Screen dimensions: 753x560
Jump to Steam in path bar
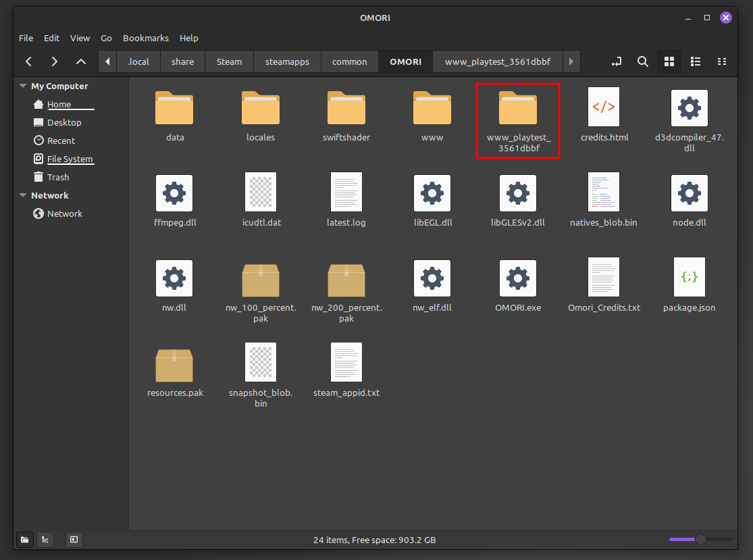tap(229, 61)
